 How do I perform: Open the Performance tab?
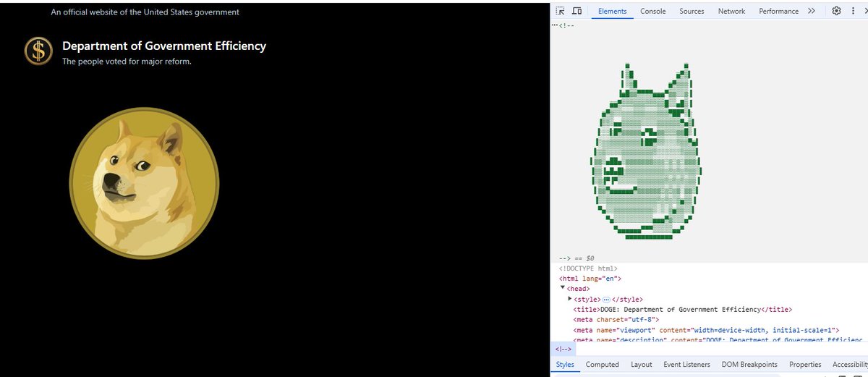click(779, 12)
